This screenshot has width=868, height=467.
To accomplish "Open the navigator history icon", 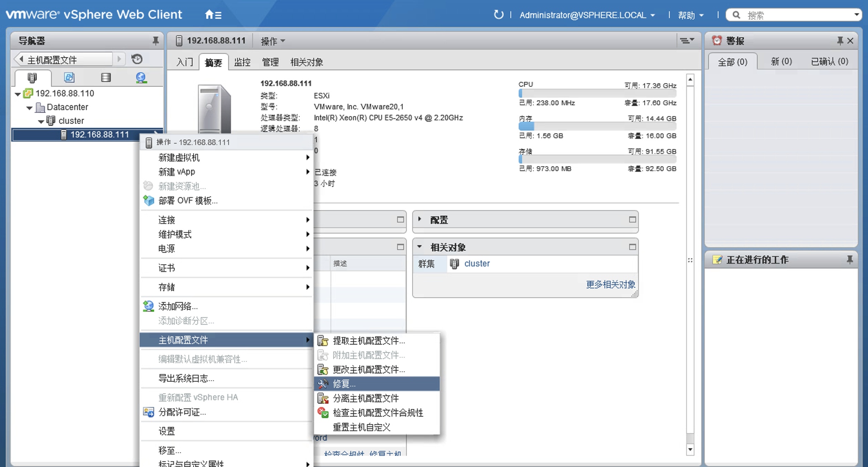I will (x=137, y=59).
